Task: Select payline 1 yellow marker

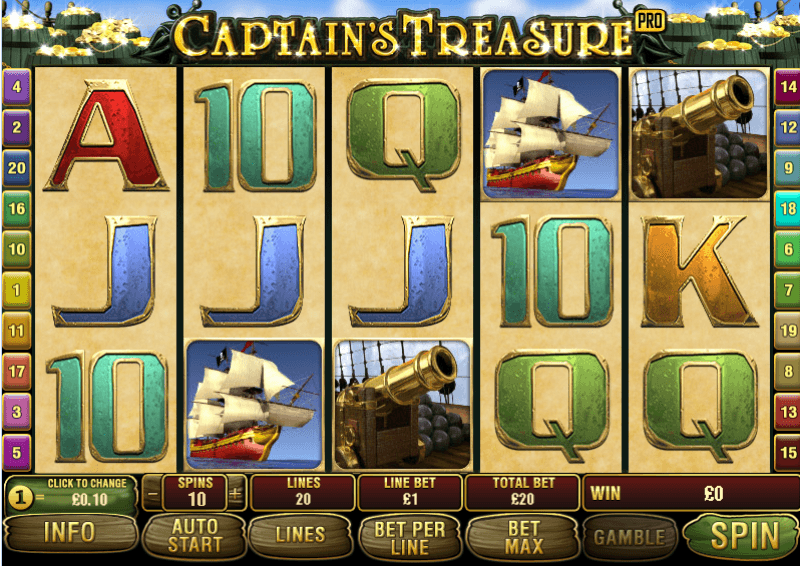Action: point(17,290)
